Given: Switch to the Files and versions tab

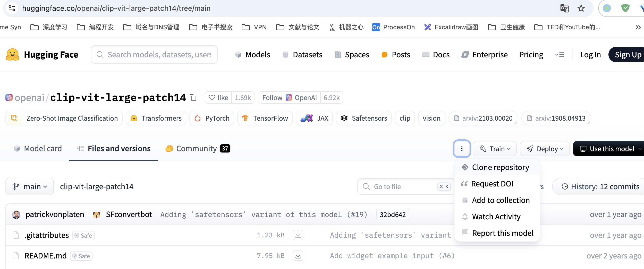Looking at the screenshot, I should tap(114, 148).
